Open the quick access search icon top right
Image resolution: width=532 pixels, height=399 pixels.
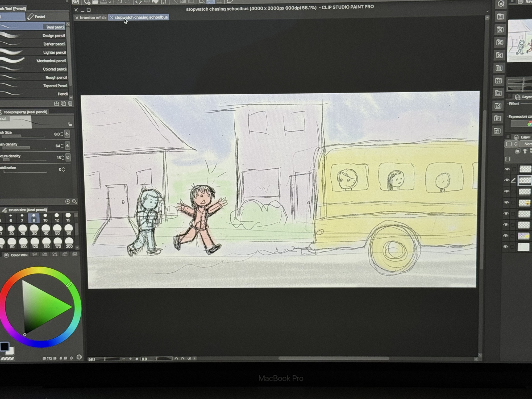(x=501, y=4)
